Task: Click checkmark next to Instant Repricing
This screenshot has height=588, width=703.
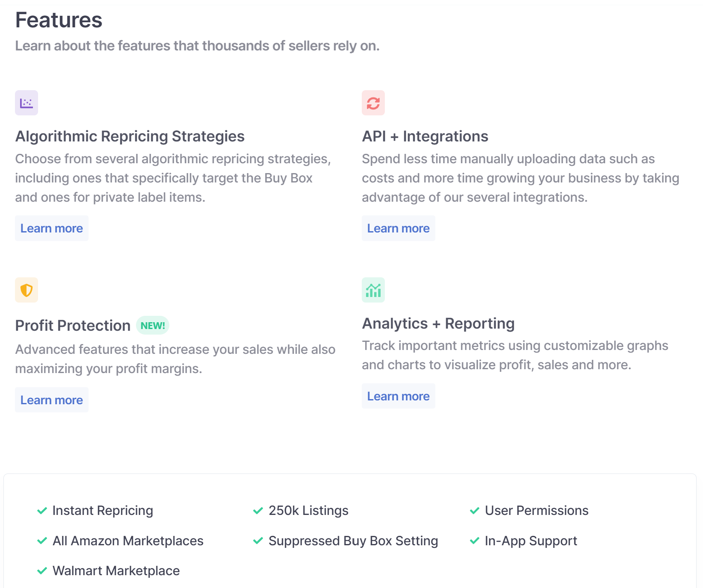Action: click(x=42, y=511)
